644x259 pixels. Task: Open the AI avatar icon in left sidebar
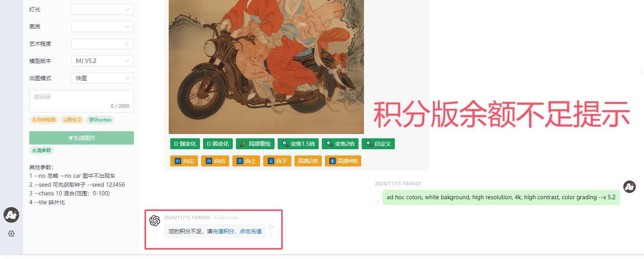[11, 215]
